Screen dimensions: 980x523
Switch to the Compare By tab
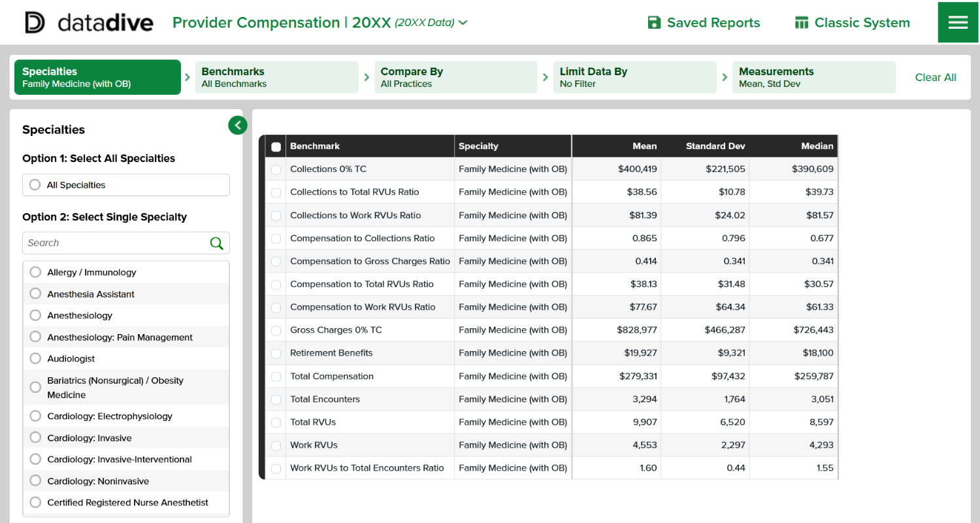point(455,77)
